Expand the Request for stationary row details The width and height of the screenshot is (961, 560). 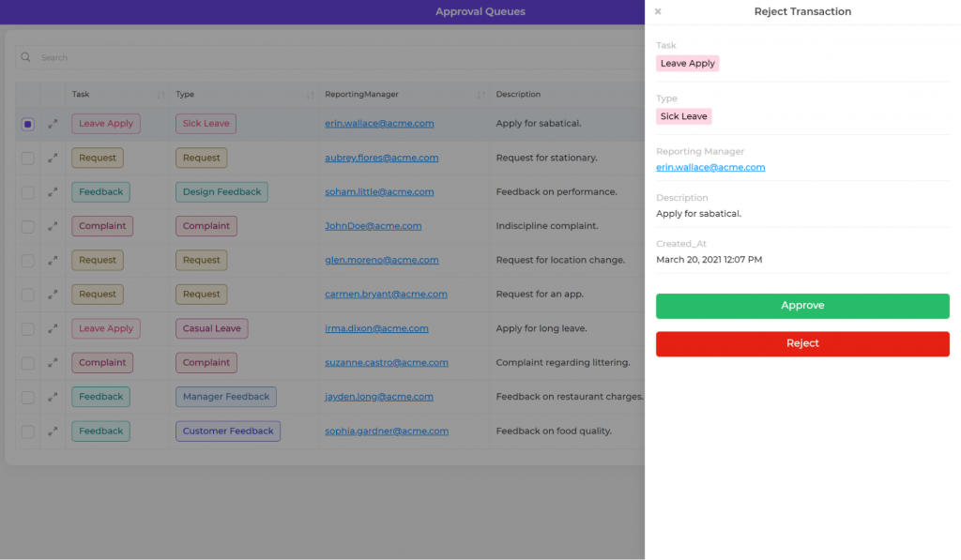(54, 158)
